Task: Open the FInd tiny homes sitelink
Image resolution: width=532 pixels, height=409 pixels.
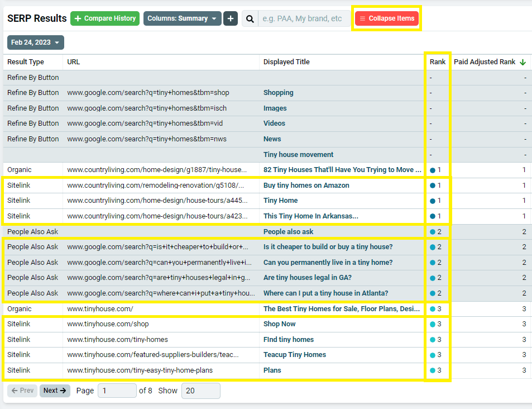Action: coord(289,340)
